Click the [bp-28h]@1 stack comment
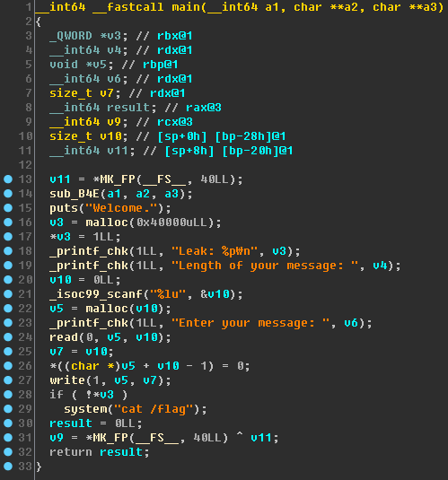Viewport: 448px width, 480px height. [x=250, y=136]
